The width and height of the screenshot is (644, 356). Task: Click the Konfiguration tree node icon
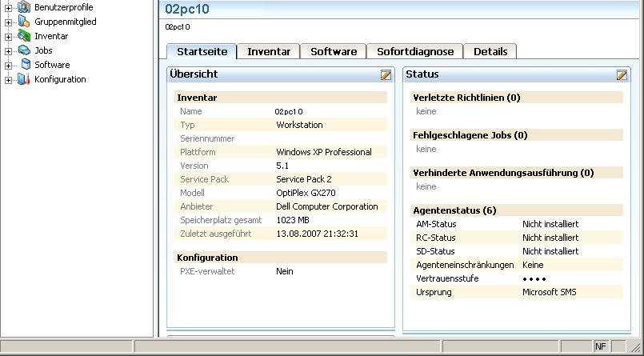tap(24, 79)
